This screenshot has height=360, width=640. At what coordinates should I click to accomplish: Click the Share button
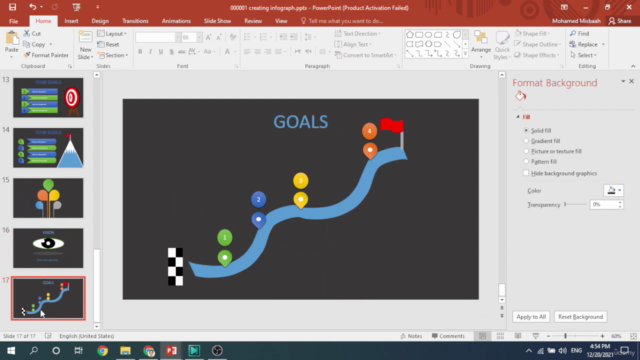(620, 21)
